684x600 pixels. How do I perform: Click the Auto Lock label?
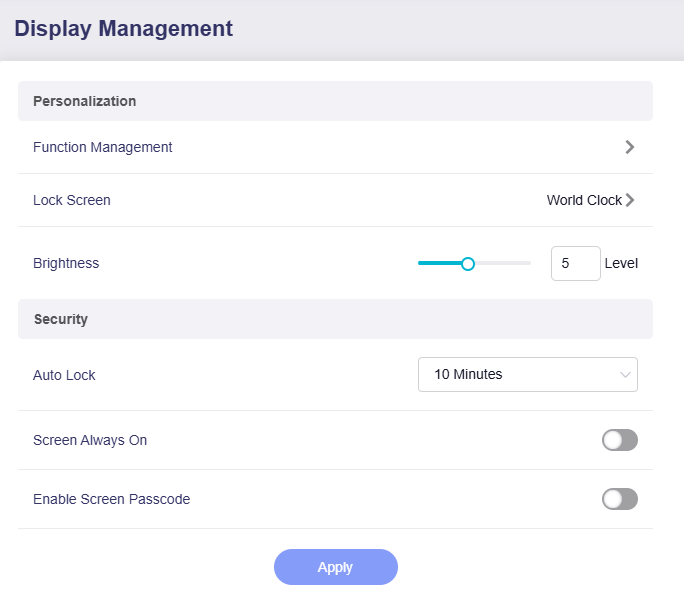(64, 375)
